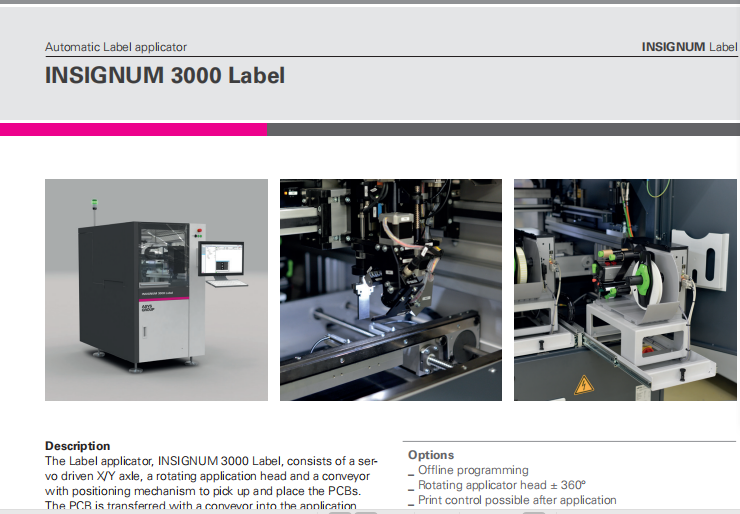This screenshot has width=740, height=514.
Task: Click the 'Options' heading
Action: tap(431, 455)
